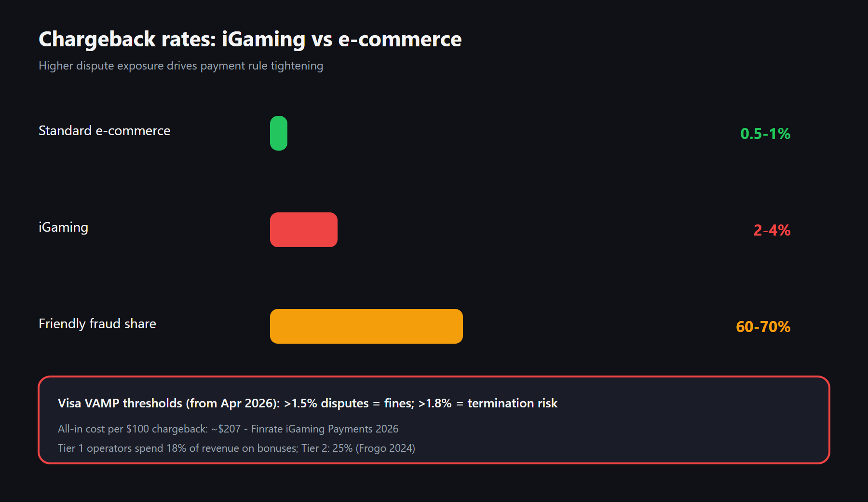868x502 pixels.
Task: Select the Friendly fraud share label
Action: point(97,324)
